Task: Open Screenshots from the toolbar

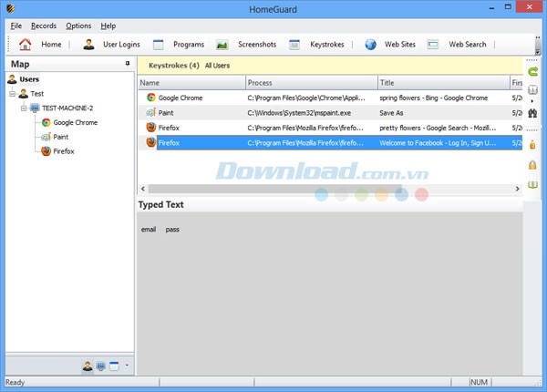Action: (245, 44)
